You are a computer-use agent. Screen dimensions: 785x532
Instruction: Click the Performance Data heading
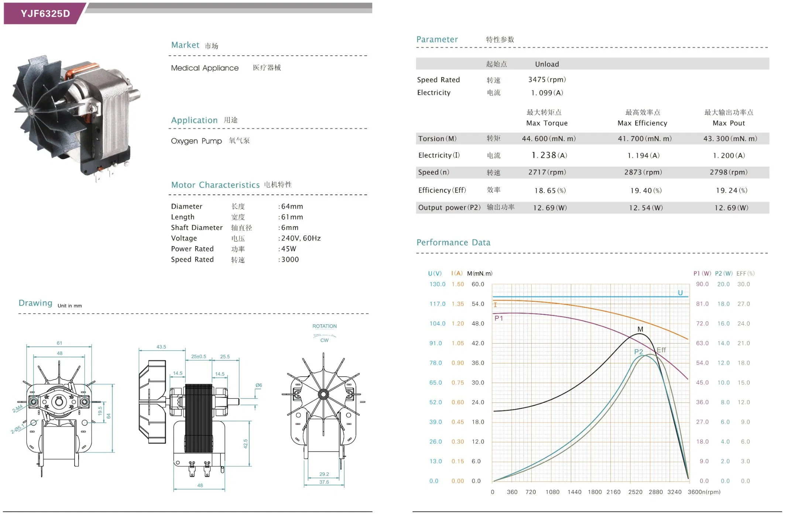453,242
